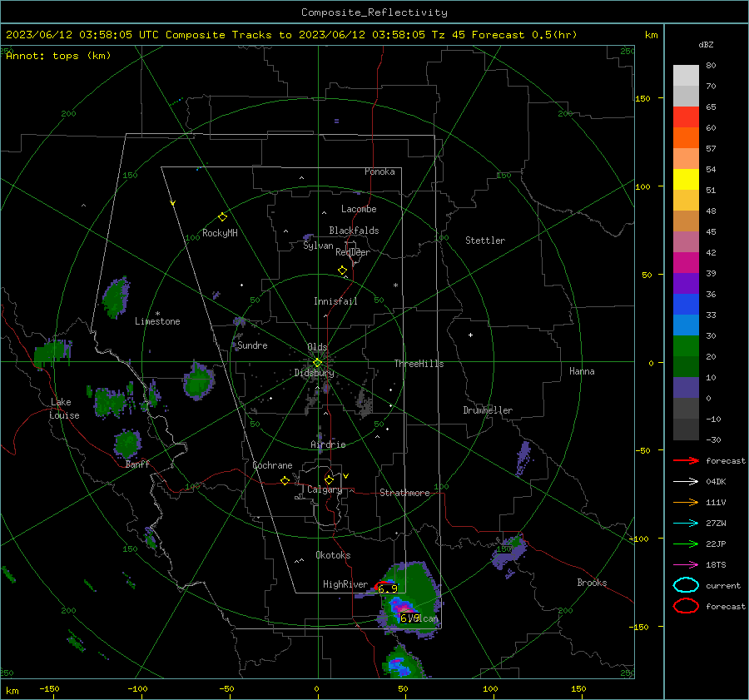Select the red 65–60 dBZ color swatch

click(686, 117)
